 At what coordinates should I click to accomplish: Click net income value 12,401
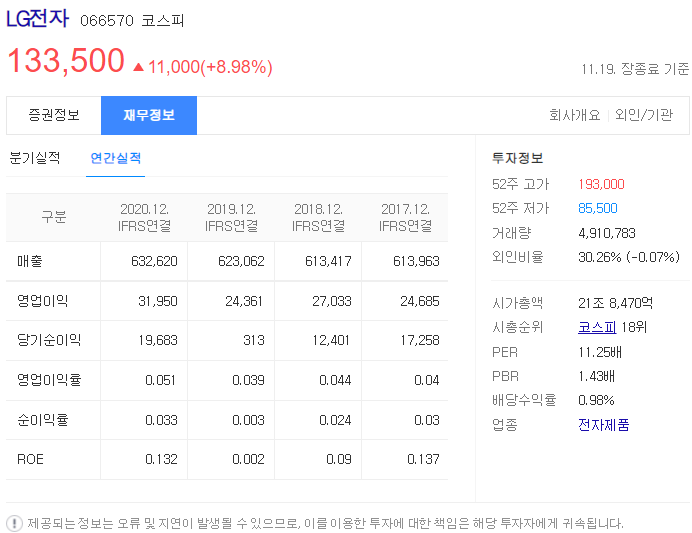pyautogui.click(x=331, y=340)
